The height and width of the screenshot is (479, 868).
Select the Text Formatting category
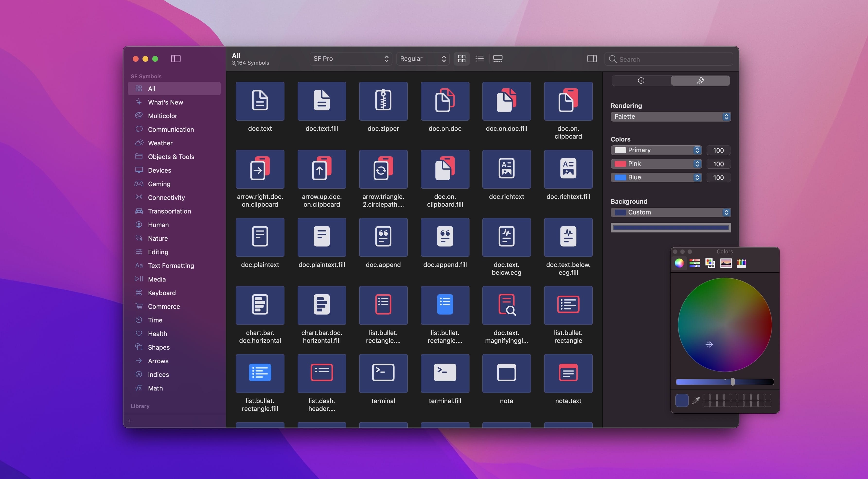tap(171, 266)
